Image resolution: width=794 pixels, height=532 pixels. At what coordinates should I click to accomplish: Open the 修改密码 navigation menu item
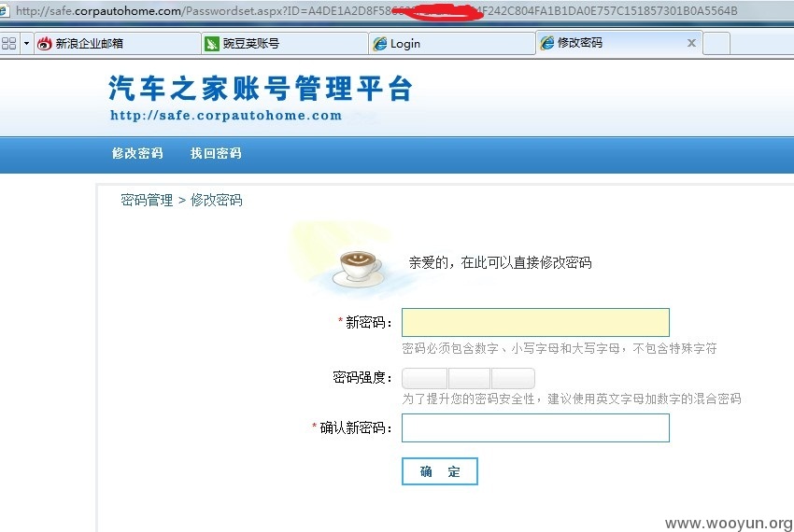click(x=137, y=153)
